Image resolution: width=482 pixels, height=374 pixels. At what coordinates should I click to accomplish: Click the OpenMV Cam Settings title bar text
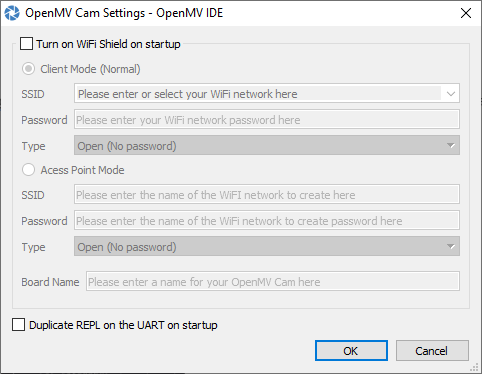click(124, 13)
